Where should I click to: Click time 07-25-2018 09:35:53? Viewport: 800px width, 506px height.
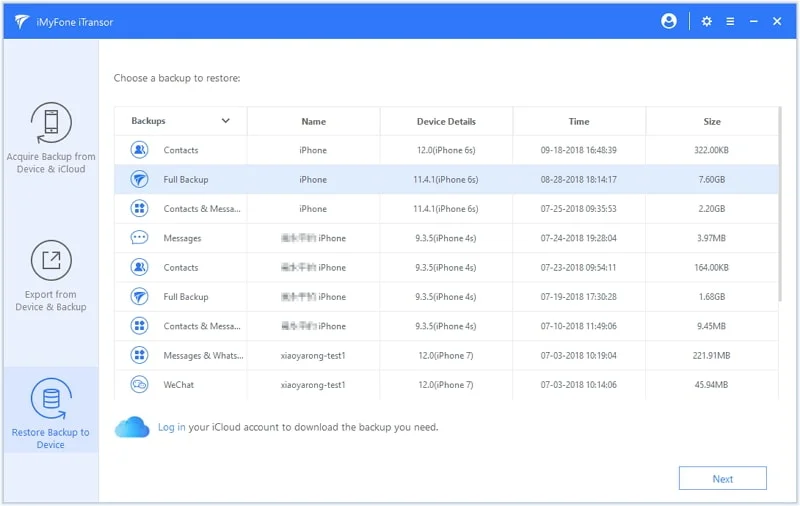[x=579, y=209]
